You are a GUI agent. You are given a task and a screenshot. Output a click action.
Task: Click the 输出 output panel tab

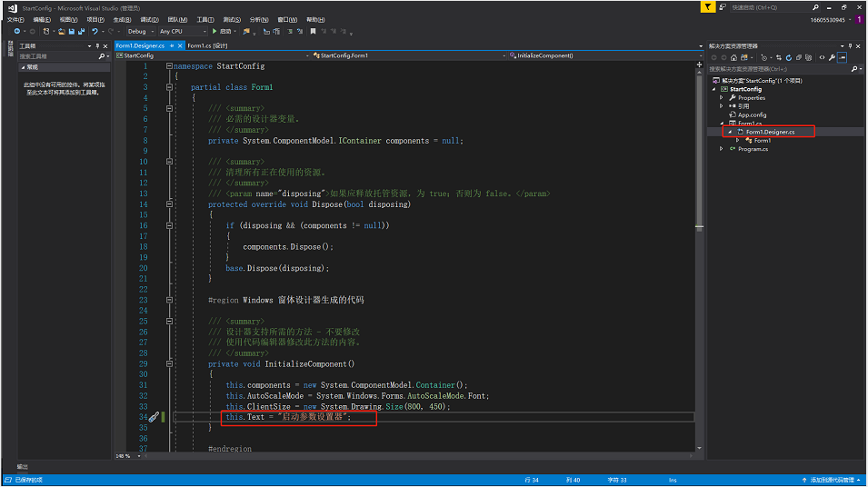pos(22,466)
